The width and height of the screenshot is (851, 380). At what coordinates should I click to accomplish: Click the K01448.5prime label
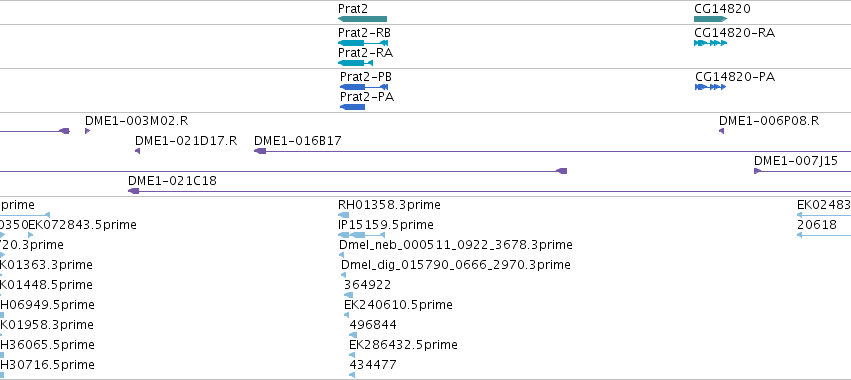pos(46,285)
